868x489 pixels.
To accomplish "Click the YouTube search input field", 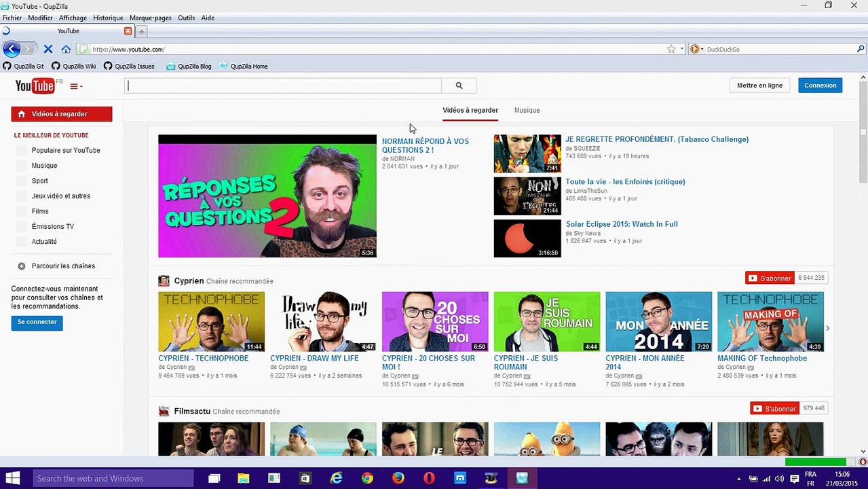I will point(283,86).
